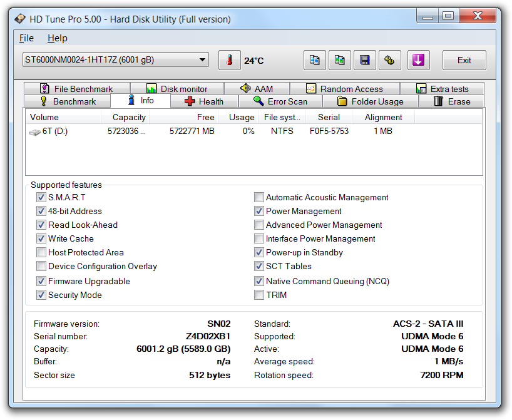The width and height of the screenshot is (512, 420).
Task: Switch to the Error Scan tab
Action: (280, 101)
